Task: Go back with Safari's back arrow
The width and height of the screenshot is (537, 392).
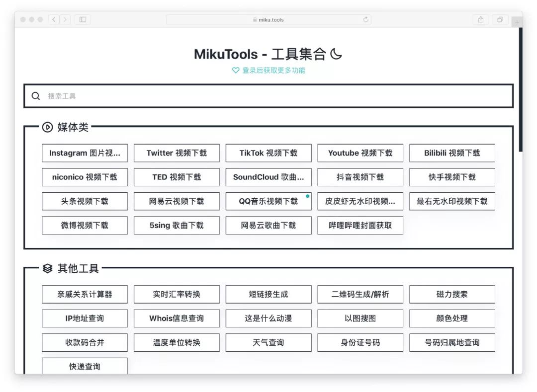Action: coord(54,19)
